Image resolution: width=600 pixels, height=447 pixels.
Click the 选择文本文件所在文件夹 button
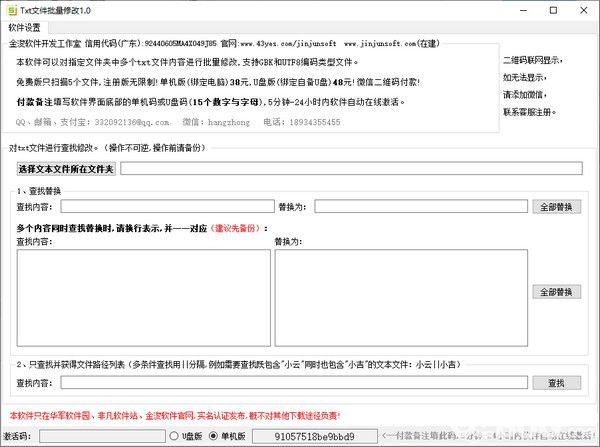[x=66, y=169]
